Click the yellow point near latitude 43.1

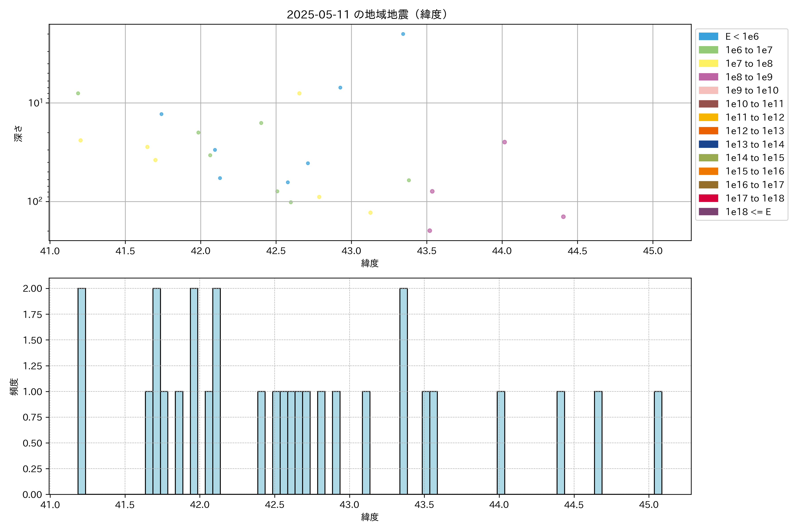pos(370,213)
